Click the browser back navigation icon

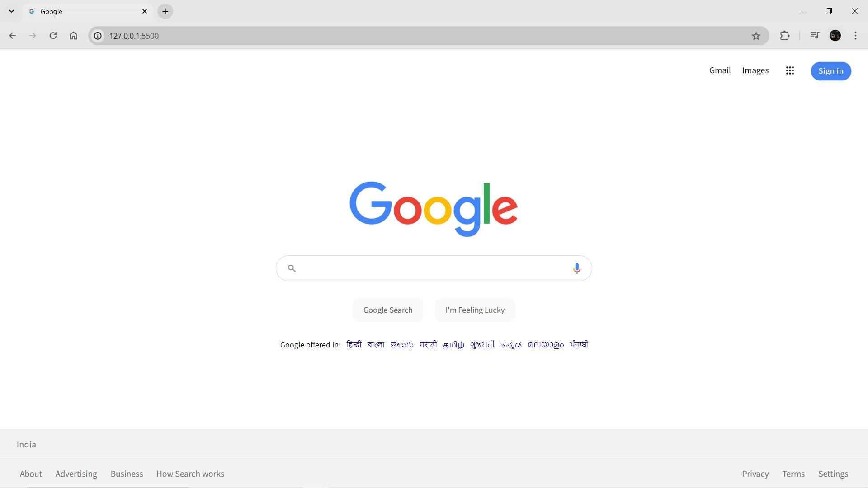pyautogui.click(x=13, y=36)
